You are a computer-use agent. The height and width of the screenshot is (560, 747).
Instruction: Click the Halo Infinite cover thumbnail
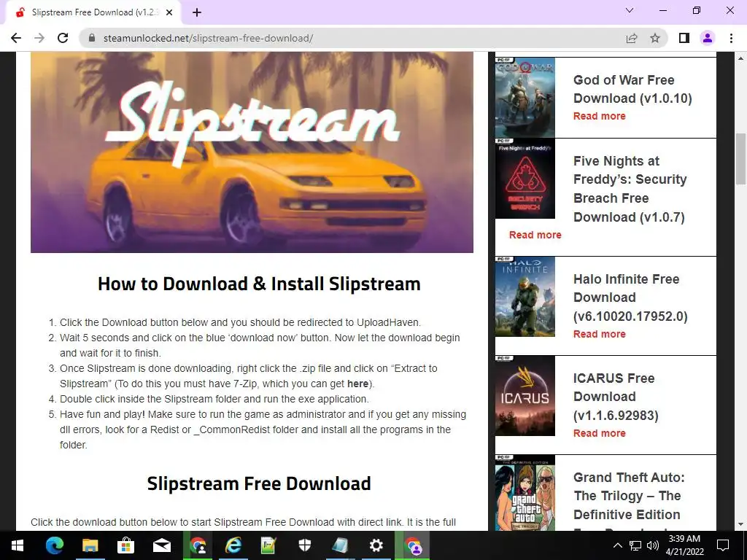(x=525, y=297)
